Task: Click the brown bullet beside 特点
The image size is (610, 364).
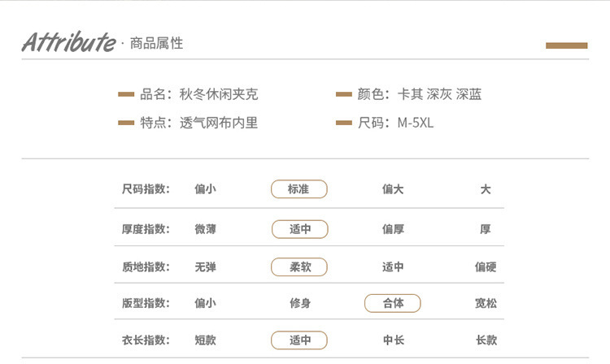Action: pyautogui.click(x=126, y=123)
